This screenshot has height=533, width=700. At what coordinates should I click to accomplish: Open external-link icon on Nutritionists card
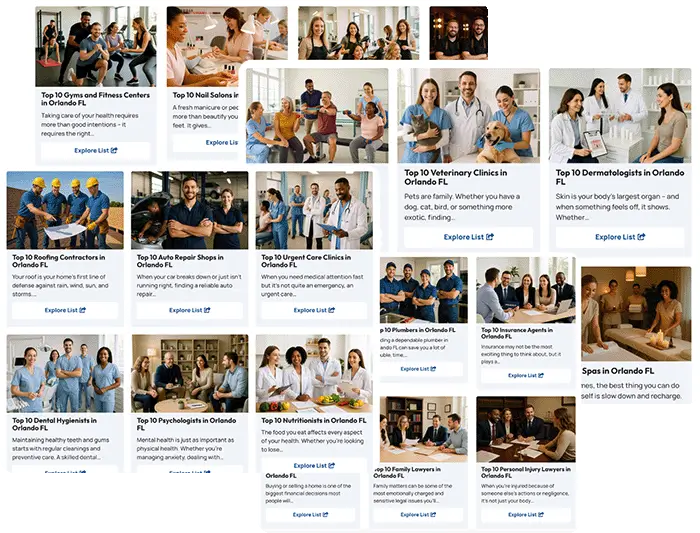tap(332, 466)
